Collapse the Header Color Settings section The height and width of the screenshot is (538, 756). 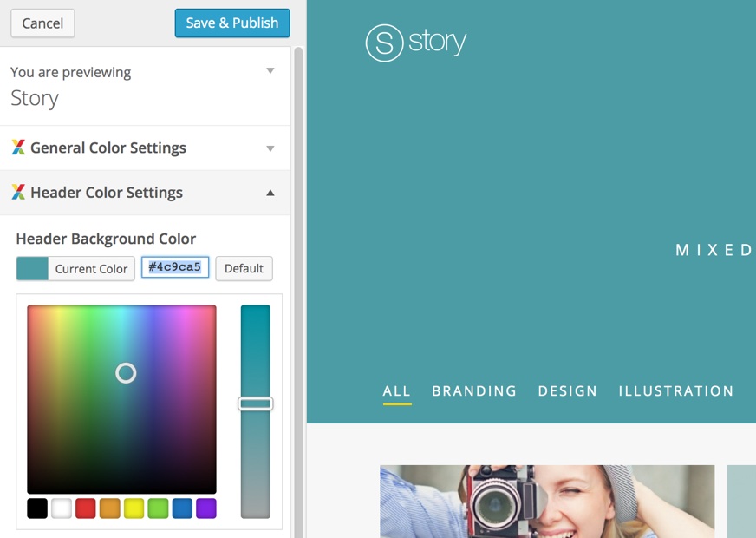270,193
